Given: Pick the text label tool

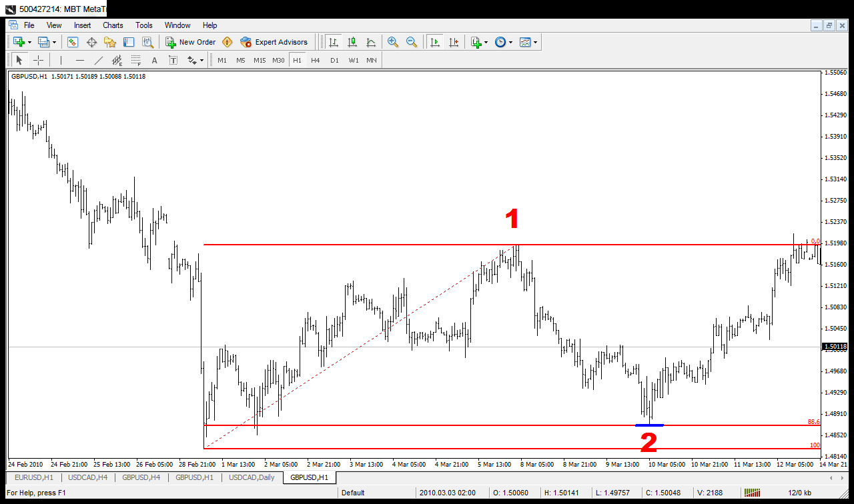Looking at the screenshot, I should click(x=173, y=60).
